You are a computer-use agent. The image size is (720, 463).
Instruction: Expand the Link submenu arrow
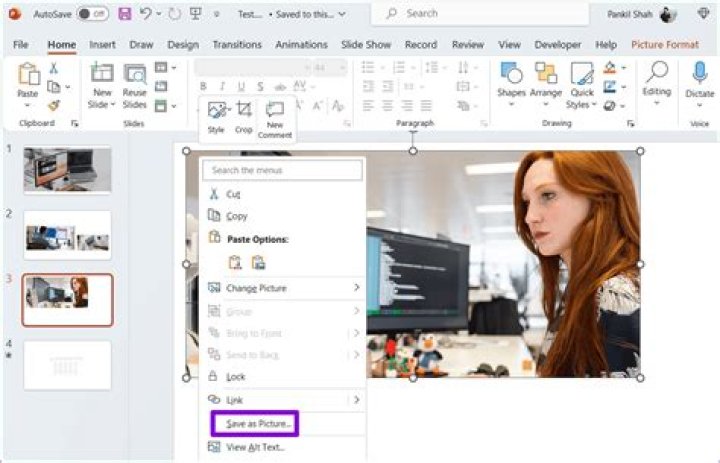point(357,400)
